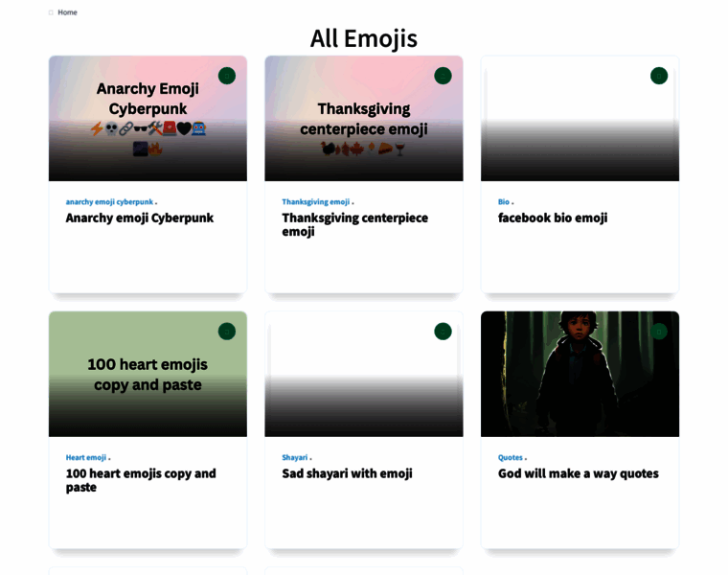Open the anarchy emoji cyberpunk category link
The height and width of the screenshot is (575, 728).
[x=109, y=202]
